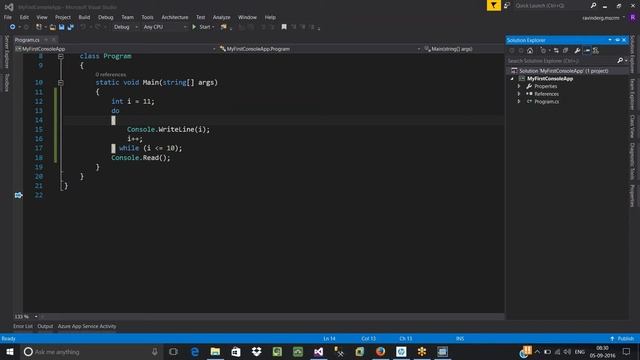Viewport: 640px width, 360px height.
Task: Click the Home icon in Solution Explorer
Action: click(530, 51)
